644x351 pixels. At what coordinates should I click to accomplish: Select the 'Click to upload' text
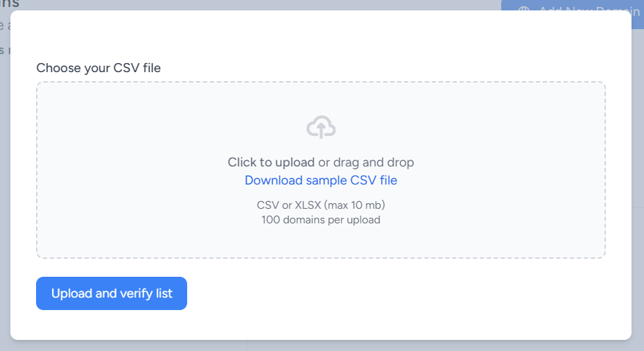[x=271, y=162]
